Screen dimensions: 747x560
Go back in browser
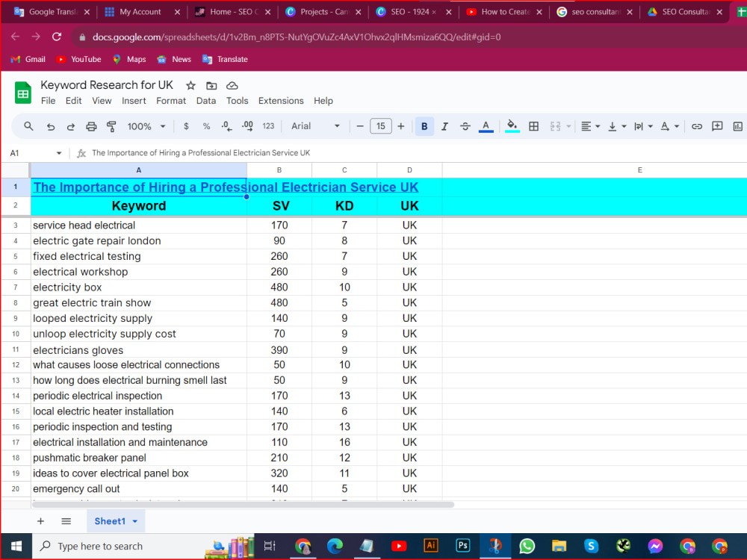point(15,37)
